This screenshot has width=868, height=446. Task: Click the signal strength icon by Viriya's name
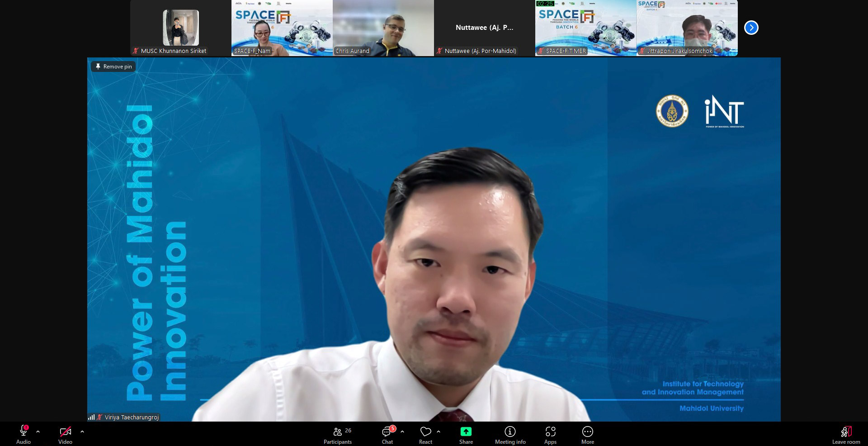(x=91, y=417)
